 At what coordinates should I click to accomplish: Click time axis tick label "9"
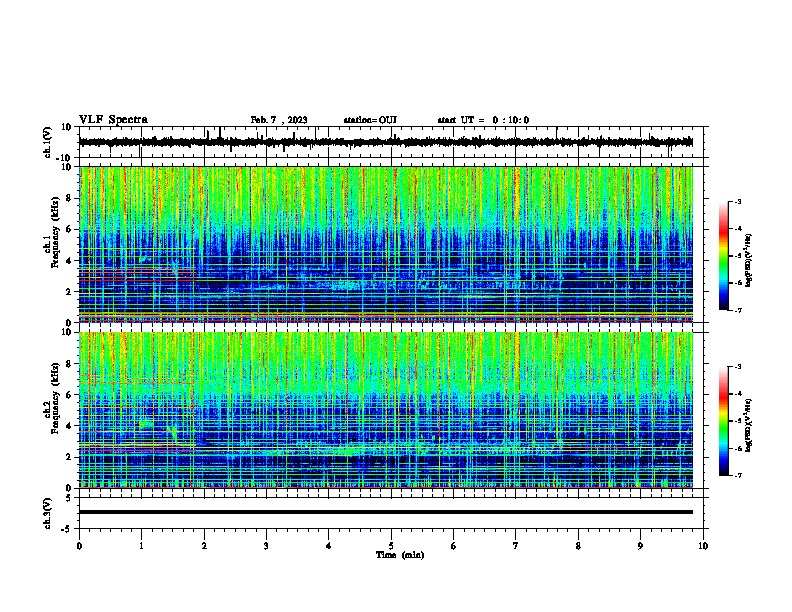tap(640, 546)
